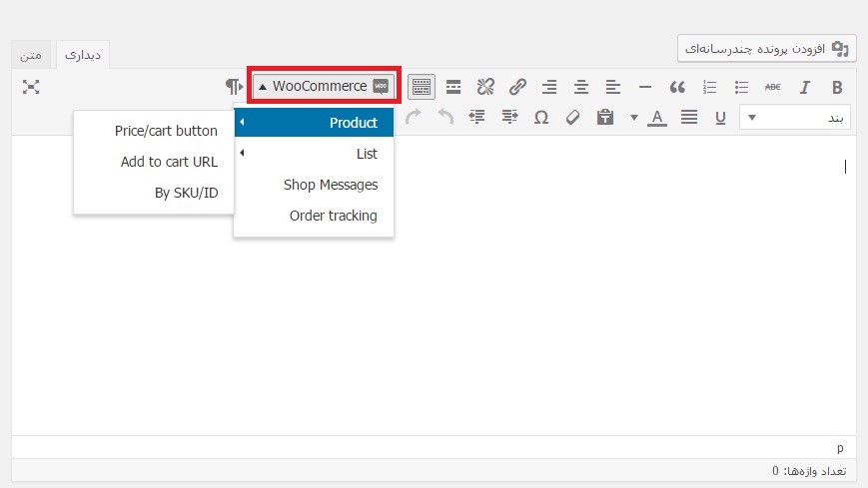Clear formatting with the eraser icon

572,118
